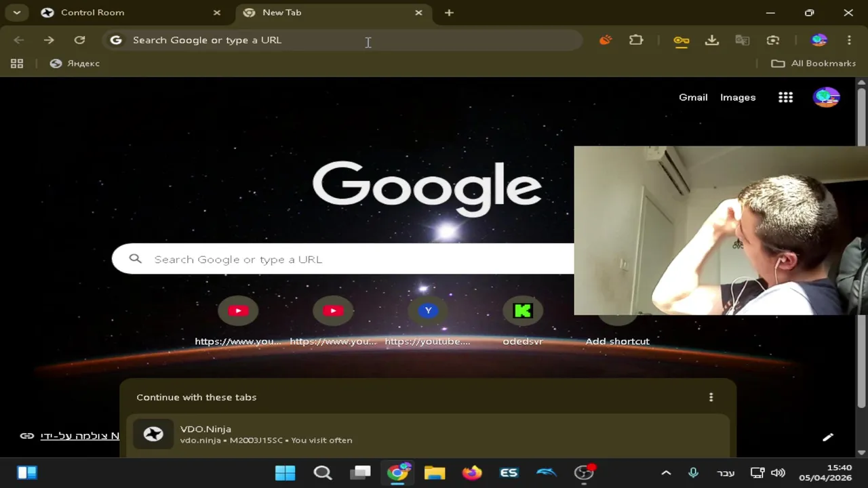Image resolution: width=868 pixels, height=488 pixels.
Task: Open the Extensions puzzle menu
Action: point(636,40)
